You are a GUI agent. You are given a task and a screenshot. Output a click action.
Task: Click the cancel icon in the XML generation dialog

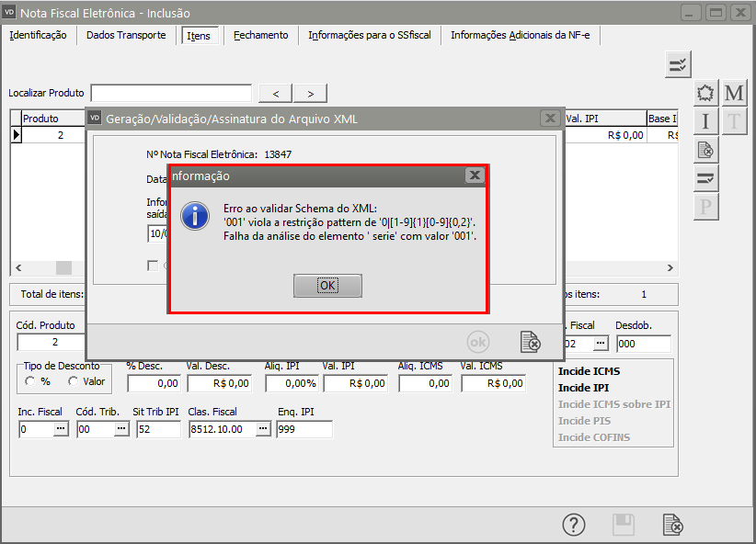(x=530, y=341)
